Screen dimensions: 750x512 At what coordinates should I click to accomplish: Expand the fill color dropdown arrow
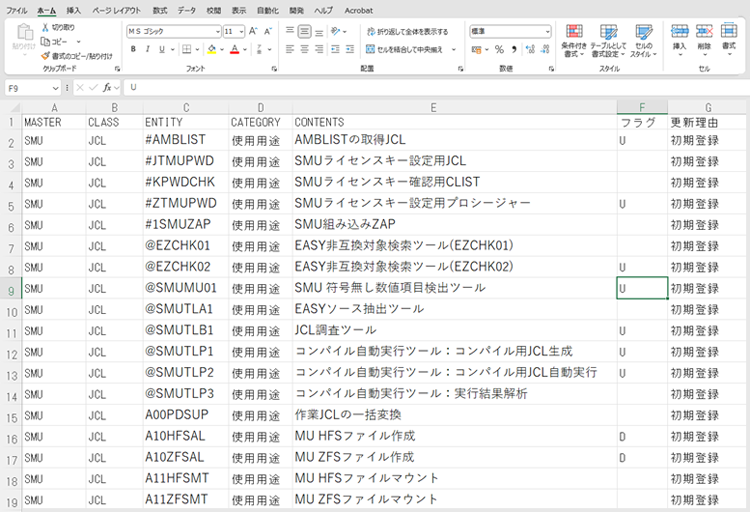221,49
